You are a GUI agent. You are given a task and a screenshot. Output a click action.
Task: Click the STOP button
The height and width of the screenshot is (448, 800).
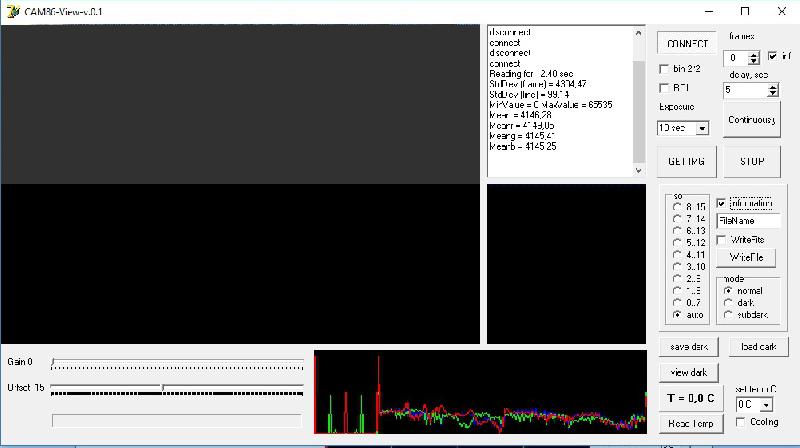click(752, 162)
